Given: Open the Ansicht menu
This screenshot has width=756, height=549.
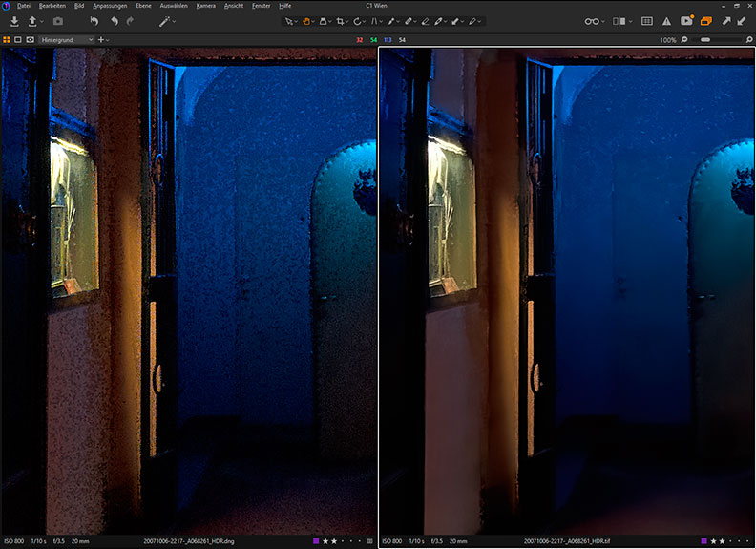Looking at the screenshot, I should coord(234,6).
